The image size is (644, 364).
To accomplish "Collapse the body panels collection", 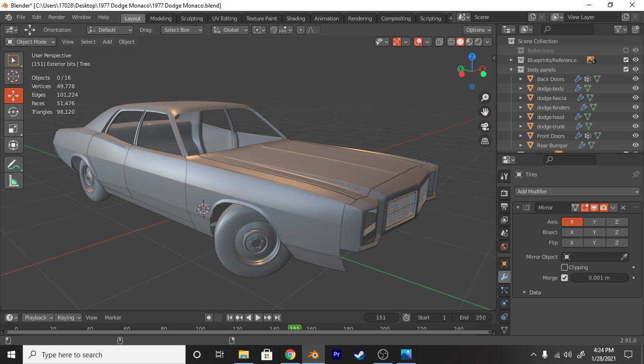I will (x=511, y=70).
